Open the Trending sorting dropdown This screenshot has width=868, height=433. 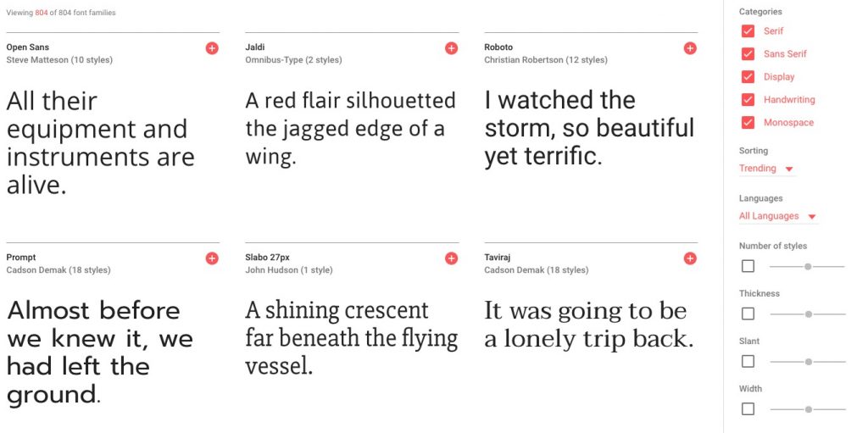[766, 169]
